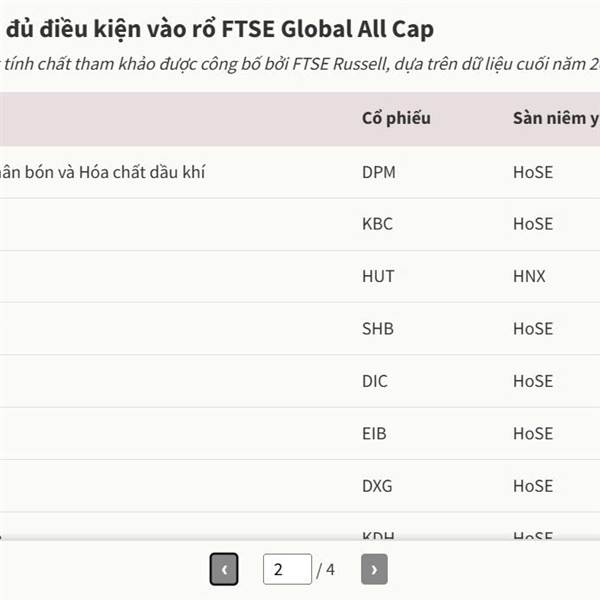Select the KBC stock ticker cell

[x=377, y=224]
